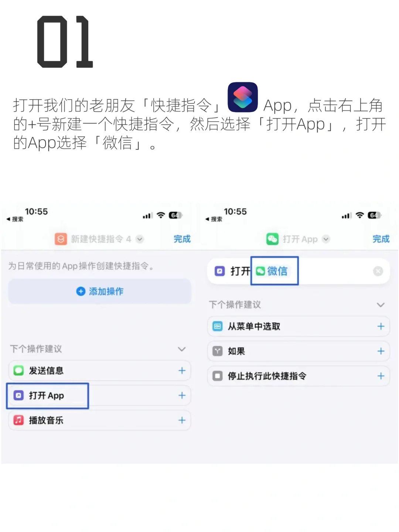
Task: Tap the 添加操作 button
Action: coord(100,291)
